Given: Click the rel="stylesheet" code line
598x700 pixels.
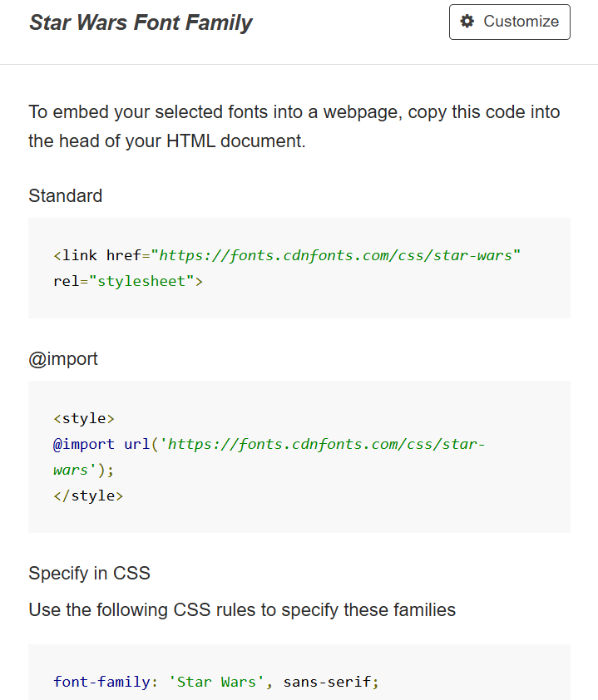Looking at the screenshot, I should (x=128, y=281).
